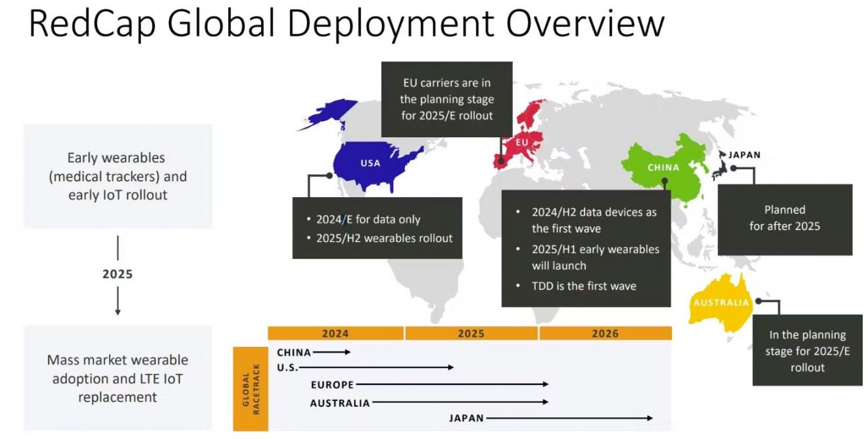Open the 'Planned for after 2025' callout
868x439 pixels.
tap(785, 218)
